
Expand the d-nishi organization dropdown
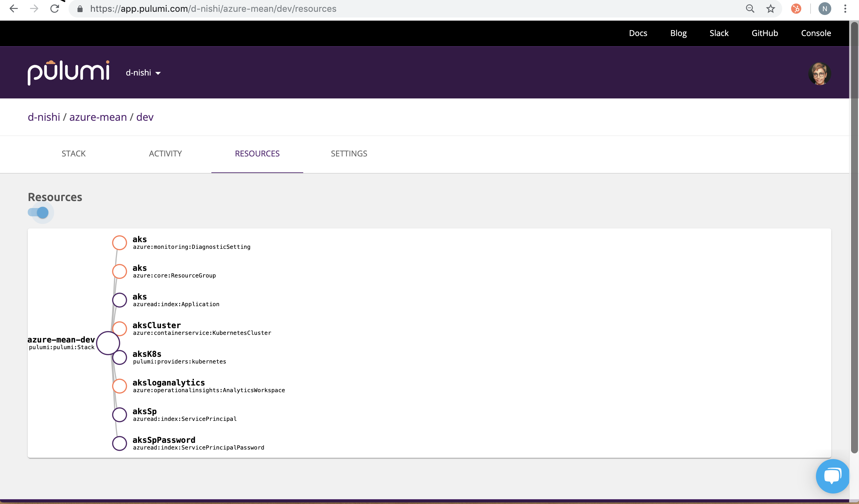(143, 73)
